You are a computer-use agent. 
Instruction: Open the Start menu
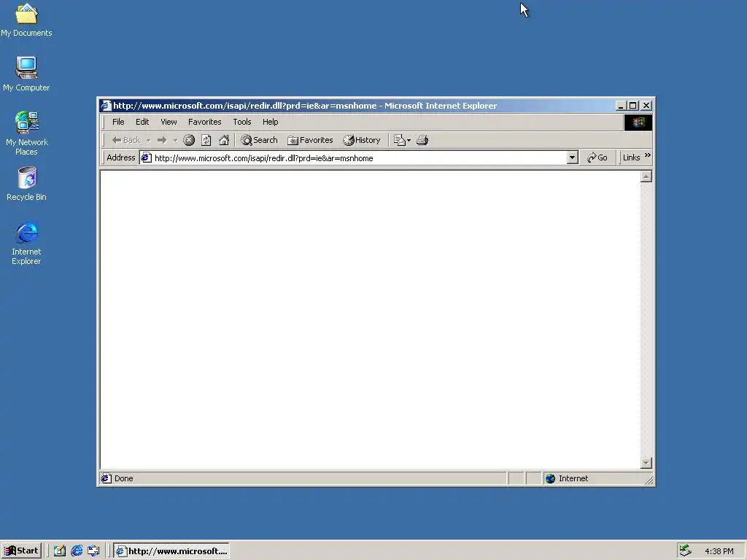[21, 551]
